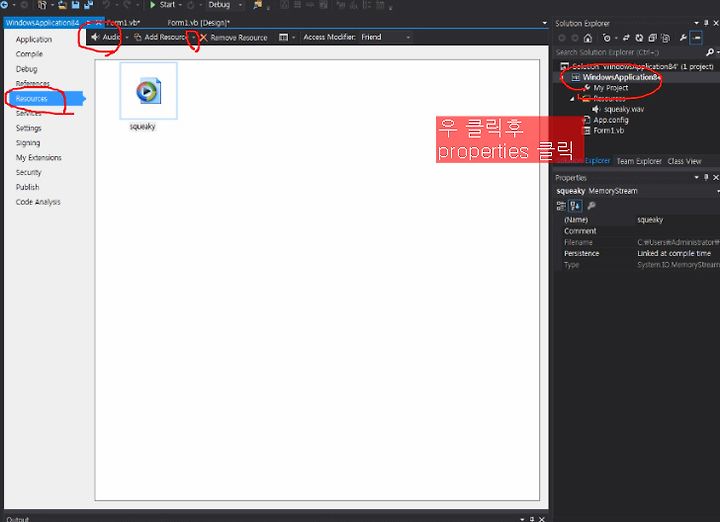Select the WindowsApplication84 project node
Image resolution: width=720 pixels, height=522 pixels.
tap(614, 77)
